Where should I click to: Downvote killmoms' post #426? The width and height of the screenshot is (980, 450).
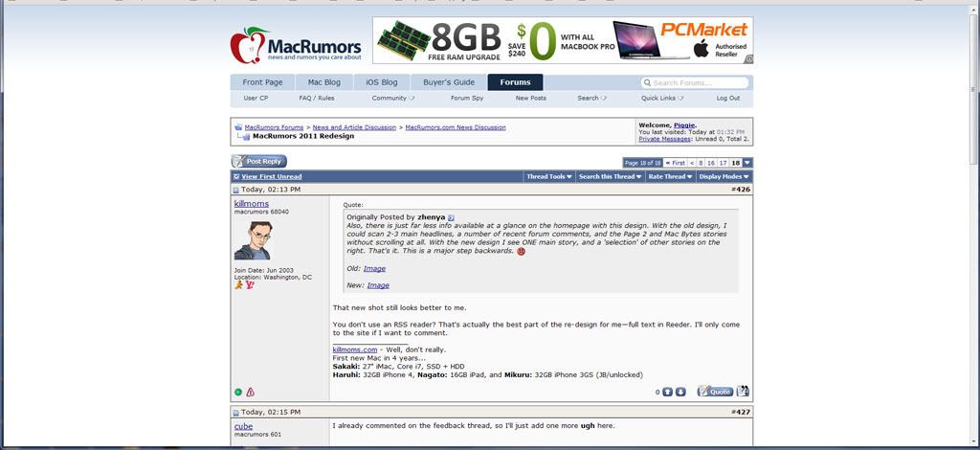(x=680, y=392)
